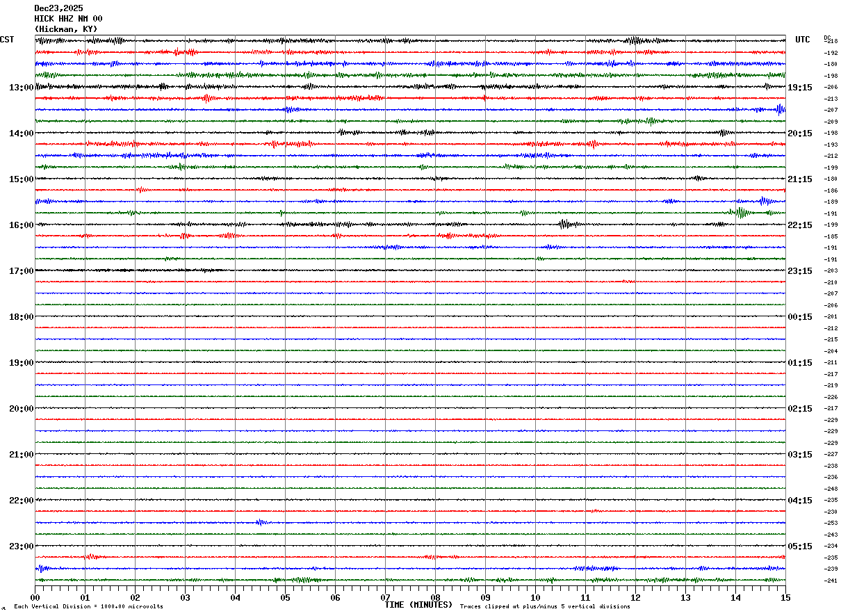
Task: Select the CST time zone label
Action: (x=7, y=40)
